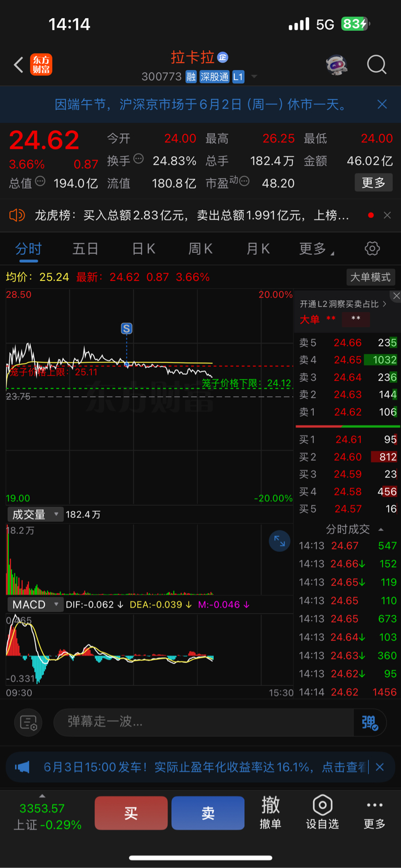Tap the red 买 button
The width and height of the screenshot is (401, 868).
pyautogui.click(x=131, y=813)
